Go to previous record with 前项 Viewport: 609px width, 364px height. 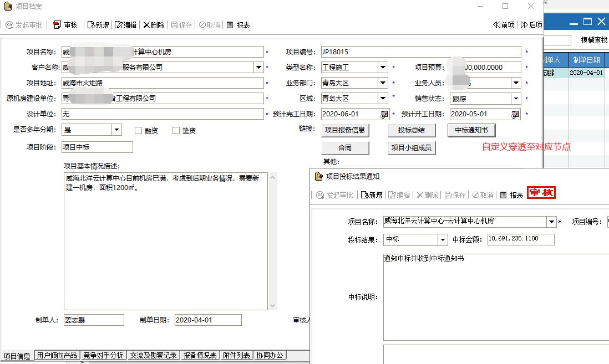coord(504,25)
